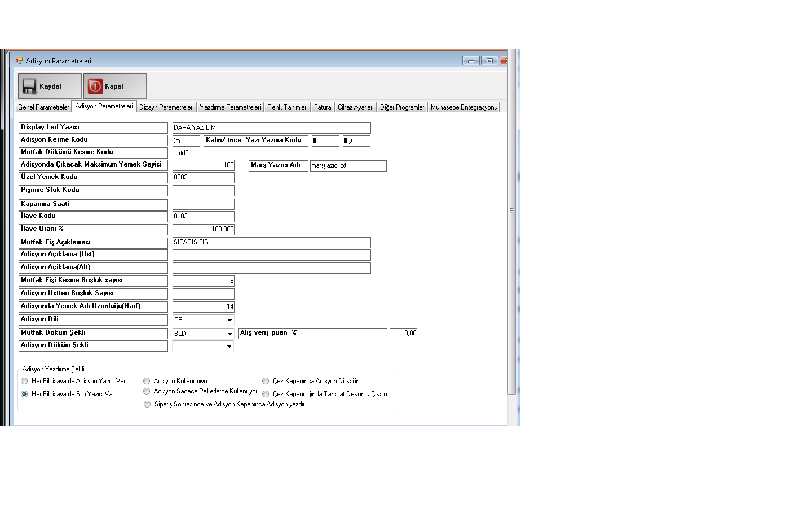The image size is (812, 508).
Task: Click the Maksimum Yemek Sayisi field
Action: pos(204,165)
